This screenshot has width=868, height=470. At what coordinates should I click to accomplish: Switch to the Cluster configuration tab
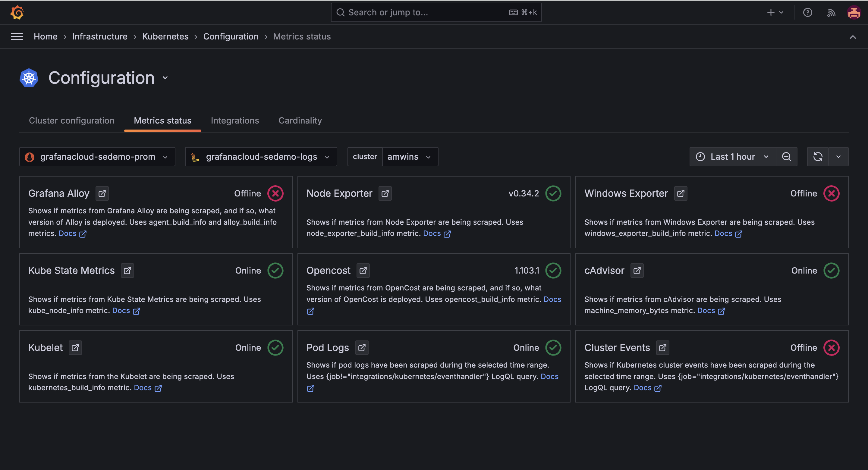point(71,120)
